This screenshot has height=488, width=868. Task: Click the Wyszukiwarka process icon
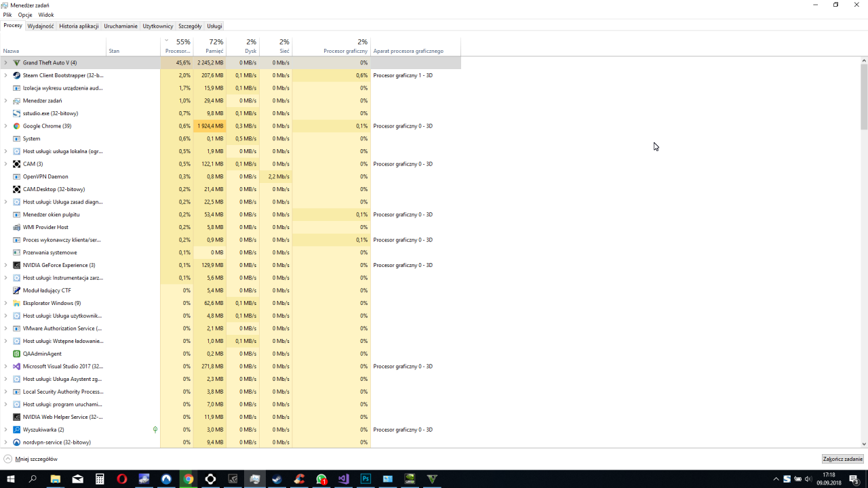point(17,430)
